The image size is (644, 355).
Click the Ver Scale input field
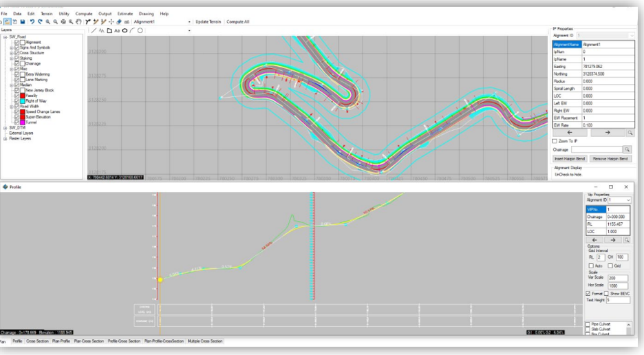tap(618, 278)
